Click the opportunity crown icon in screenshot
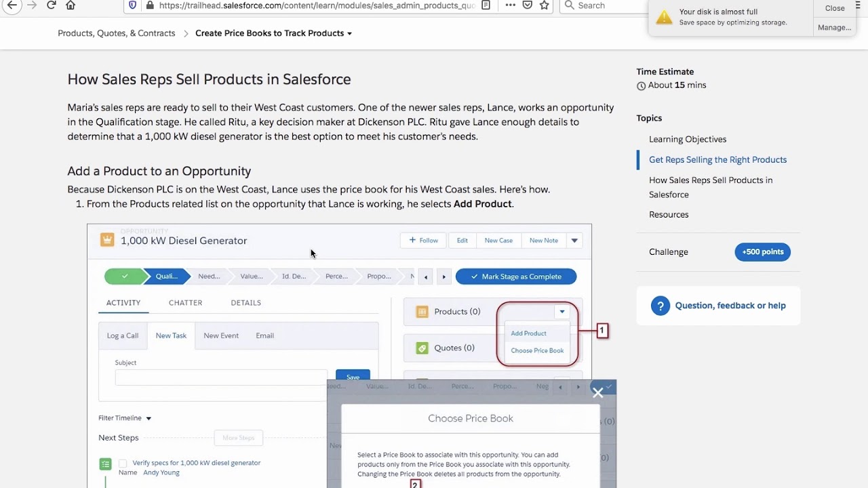 tap(107, 240)
